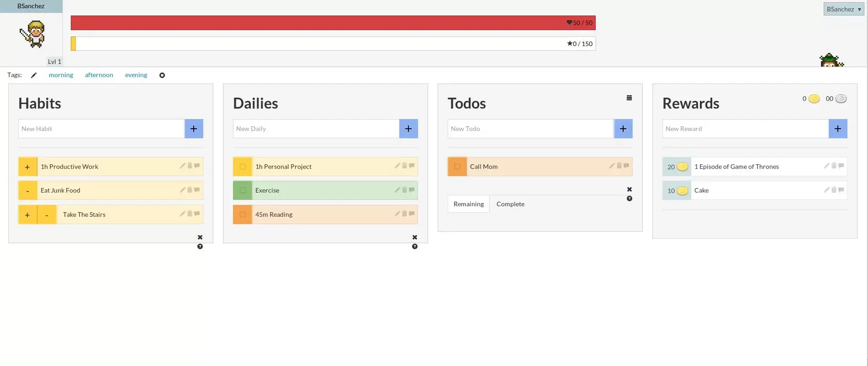Open the Todos calendar icon

pyautogui.click(x=629, y=98)
